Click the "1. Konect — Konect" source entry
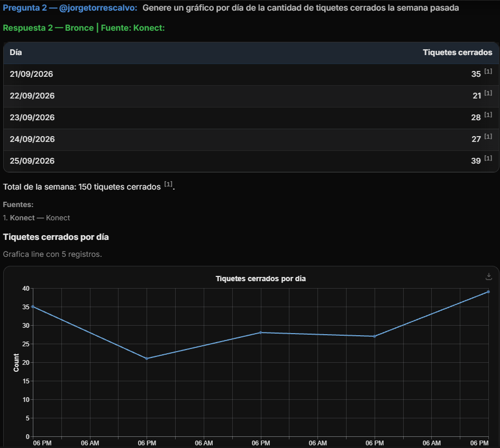 point(37,218)
